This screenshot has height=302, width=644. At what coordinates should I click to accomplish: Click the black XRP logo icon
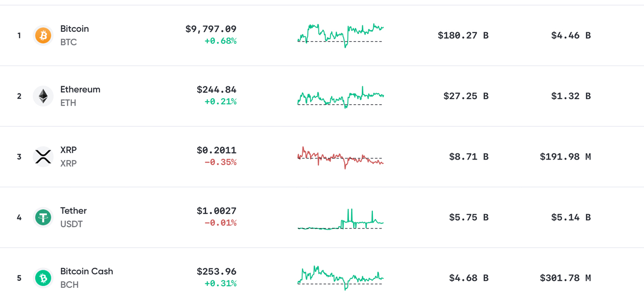point(43,157)
